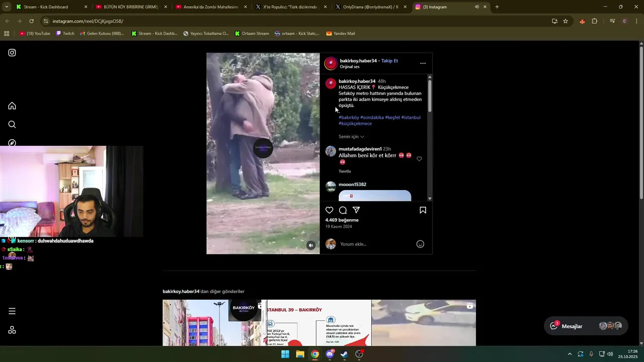Reload page with browser refresh icon

31,21
